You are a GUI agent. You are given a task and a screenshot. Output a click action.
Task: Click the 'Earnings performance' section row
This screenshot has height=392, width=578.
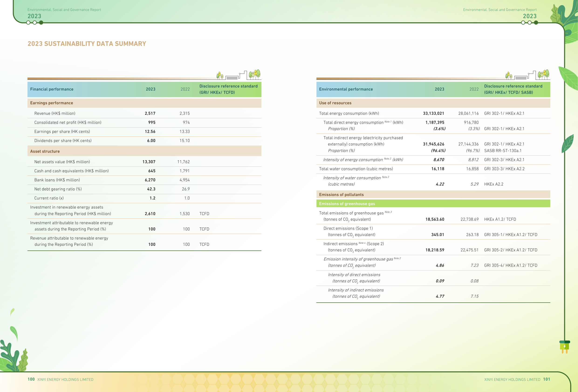click(144, 103)
